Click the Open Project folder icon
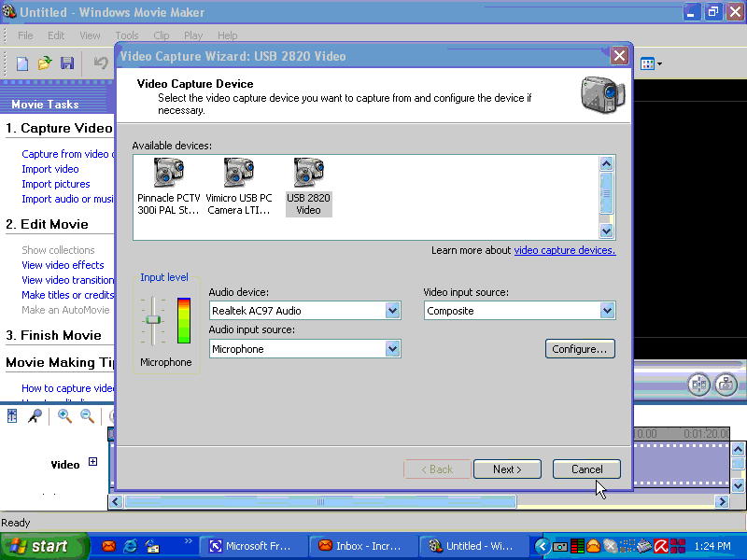The height and width of the screenshot is (560, 747). (45, 63)
